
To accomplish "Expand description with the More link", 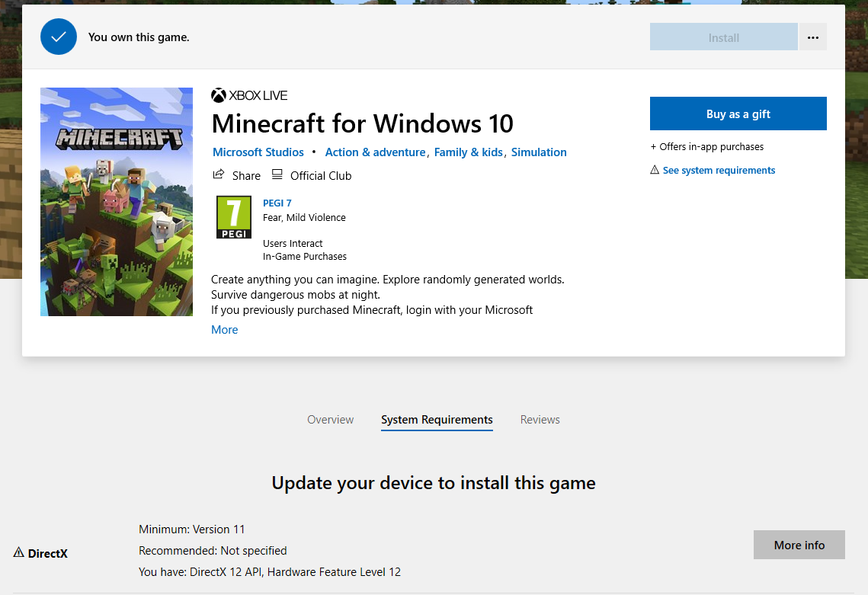I will coord(224,329).
